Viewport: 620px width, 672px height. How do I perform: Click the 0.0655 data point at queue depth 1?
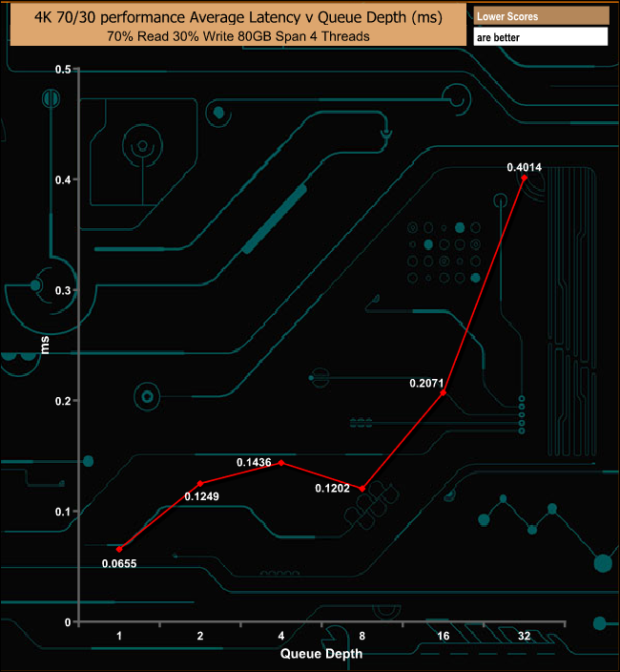pyautogui.click(x=119, y=549)
